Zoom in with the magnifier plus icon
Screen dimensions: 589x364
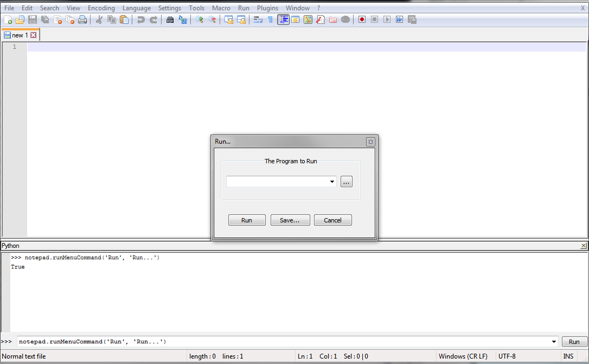coord(200,20)
